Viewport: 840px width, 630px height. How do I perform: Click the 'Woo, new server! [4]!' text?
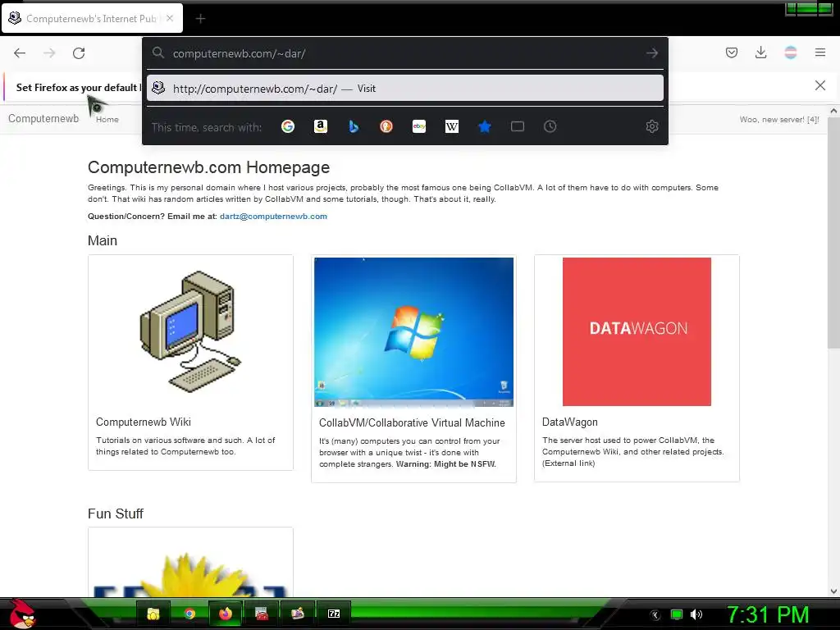[779, 120]
